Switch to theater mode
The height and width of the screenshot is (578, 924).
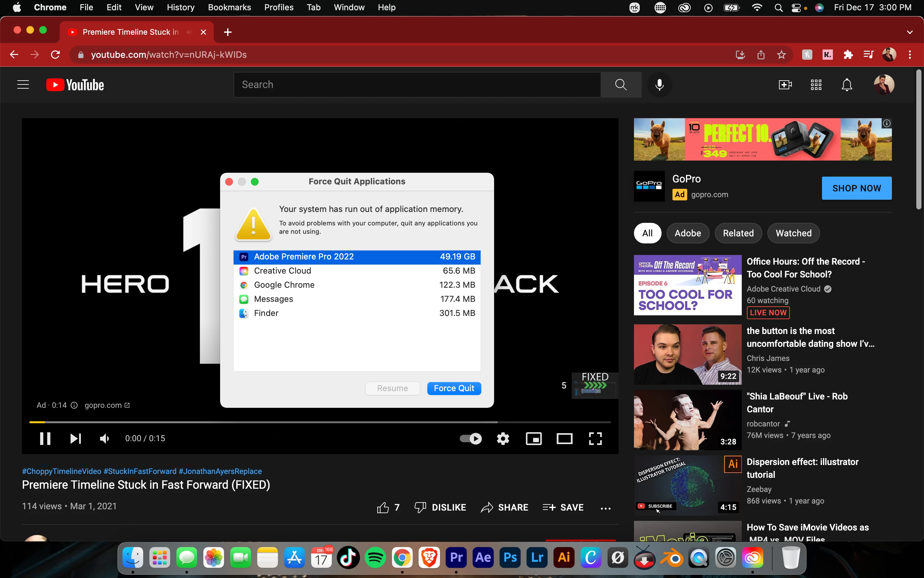pyautogui.click(x=564, y=438)
